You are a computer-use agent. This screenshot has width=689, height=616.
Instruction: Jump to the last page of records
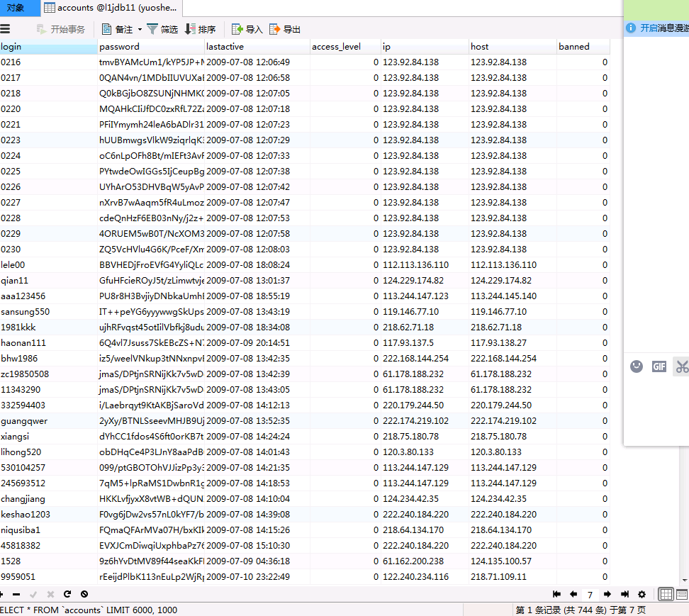624,594
